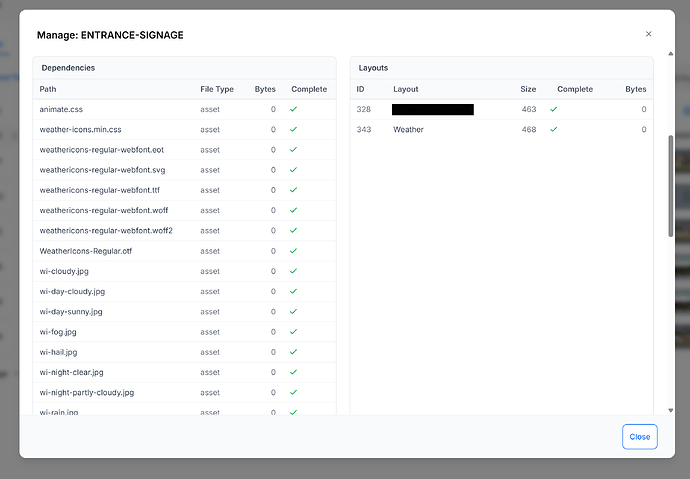
Task: Click the Bytes column header in Layouts
Action: coord(636,89)
